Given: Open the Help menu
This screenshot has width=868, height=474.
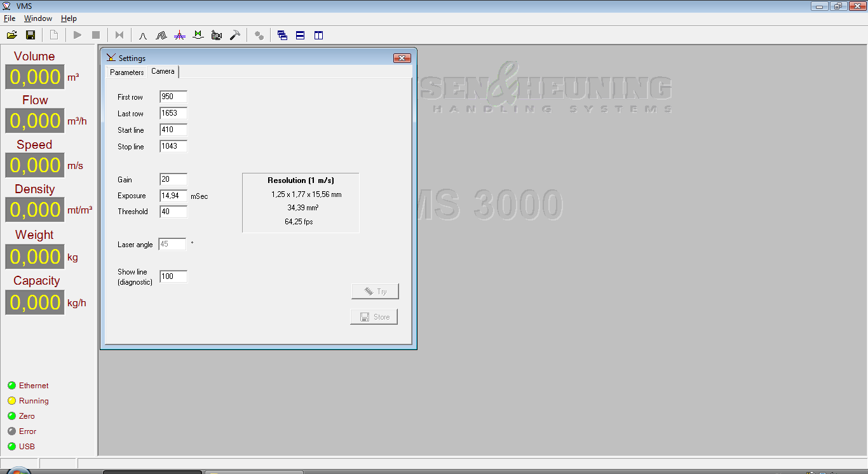Looking at the screenshot, I should pos(69,18).
